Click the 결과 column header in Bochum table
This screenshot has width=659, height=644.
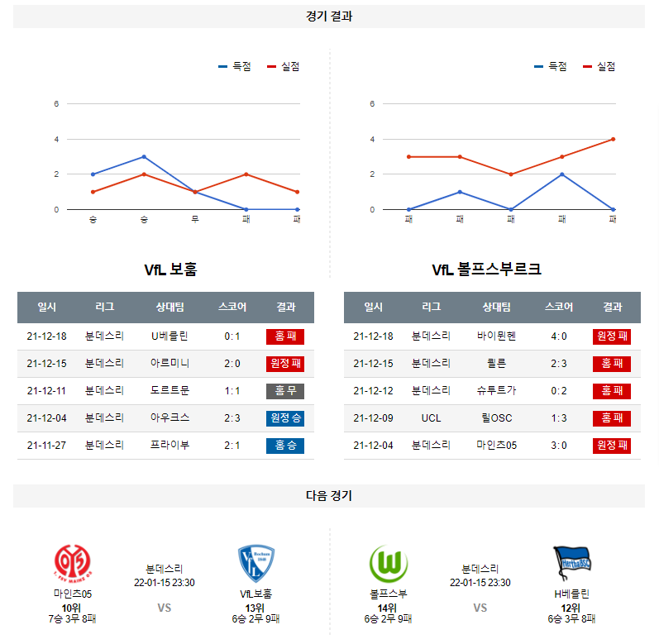(286, 307)
